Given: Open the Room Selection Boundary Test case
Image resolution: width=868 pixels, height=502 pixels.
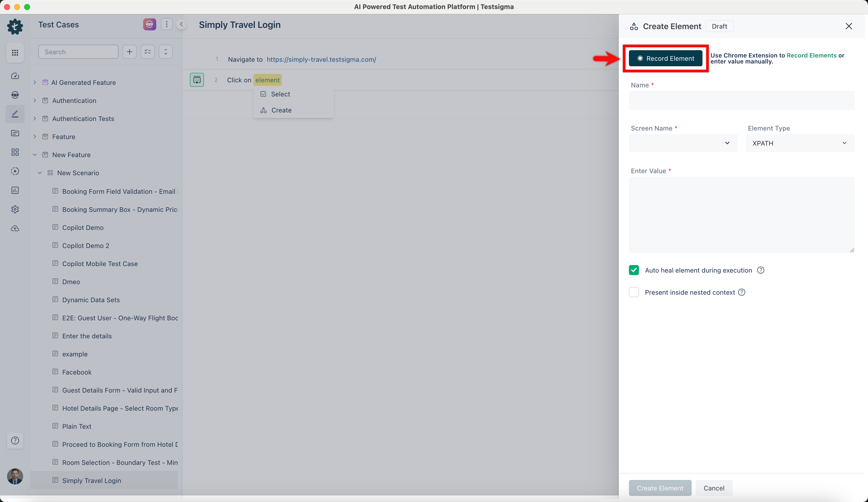Looking at the screenshot, I should point(120,462).
